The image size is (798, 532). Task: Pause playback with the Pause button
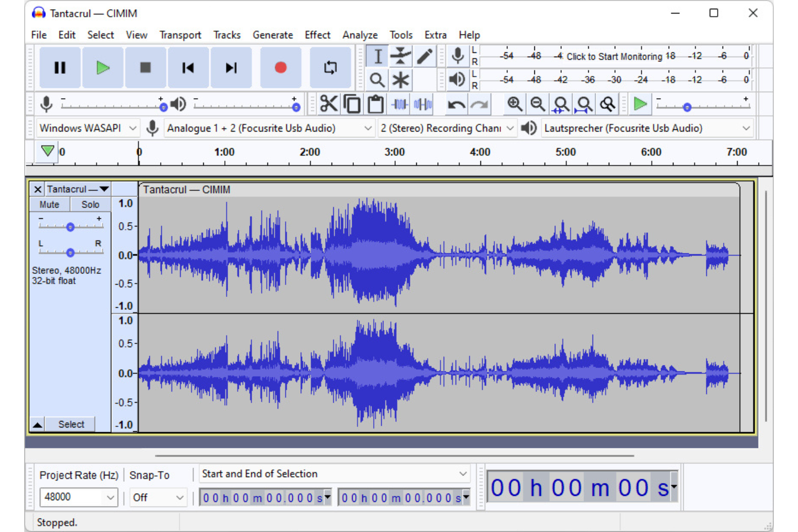(x=60, y=67)
